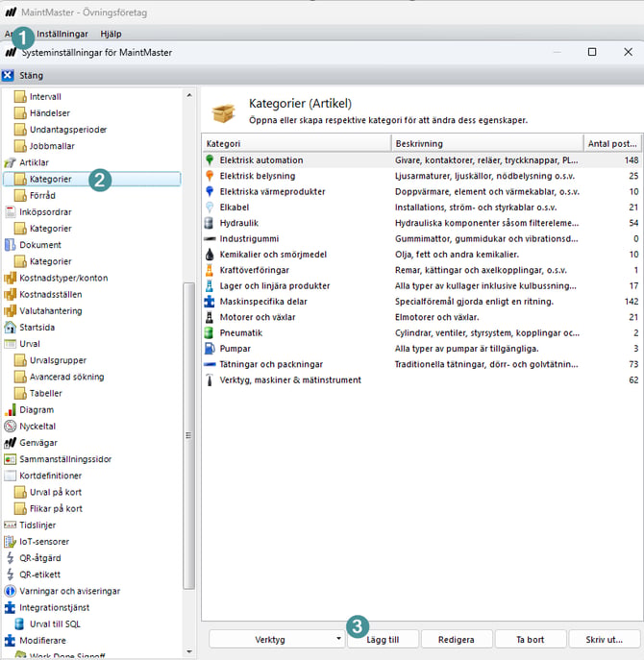Select Kategorier under Artiklar
The height and width of the screenshot is (660, 644).
pyautogui.click(x=92, y=179)
